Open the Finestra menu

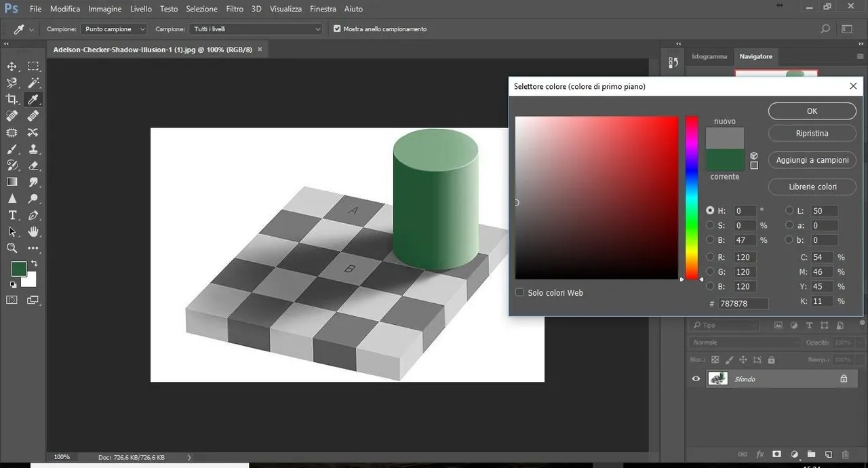tap(323, 9)
